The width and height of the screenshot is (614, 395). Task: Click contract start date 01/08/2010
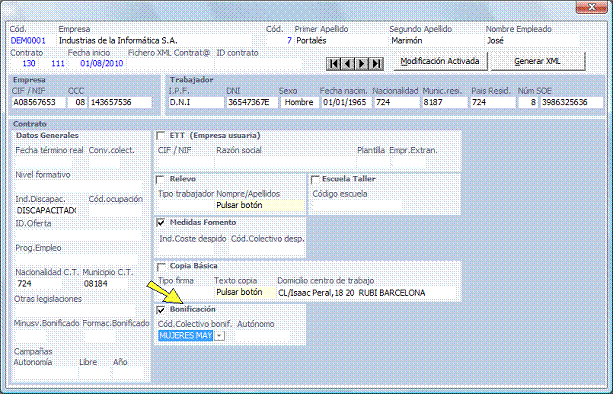102,63
